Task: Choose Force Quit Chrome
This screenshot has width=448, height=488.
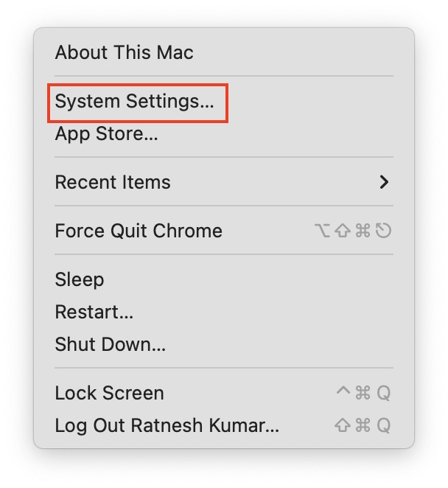Action: tap(139, 231)
